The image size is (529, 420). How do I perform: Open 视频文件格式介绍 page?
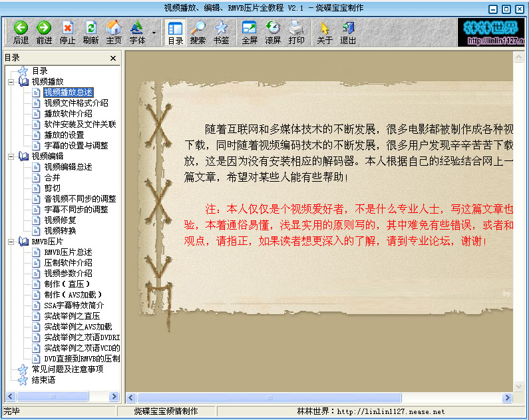[77, 103]
